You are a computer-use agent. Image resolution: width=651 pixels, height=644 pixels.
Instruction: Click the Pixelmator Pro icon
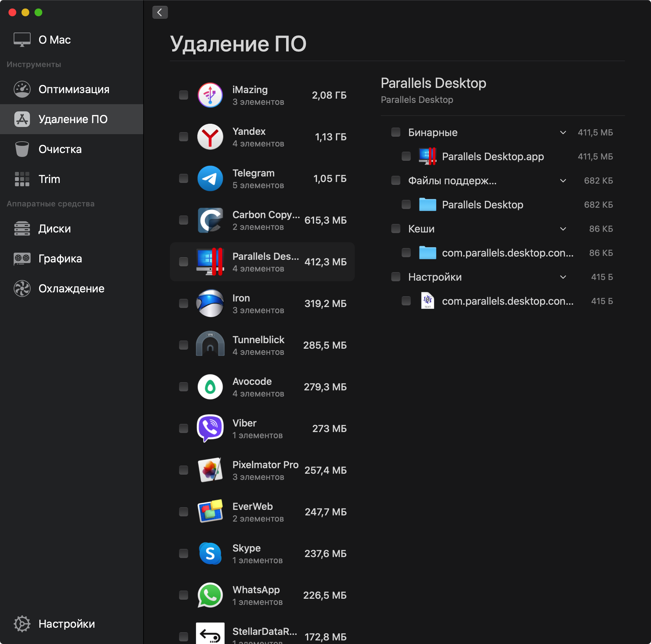tap(210, 470)
